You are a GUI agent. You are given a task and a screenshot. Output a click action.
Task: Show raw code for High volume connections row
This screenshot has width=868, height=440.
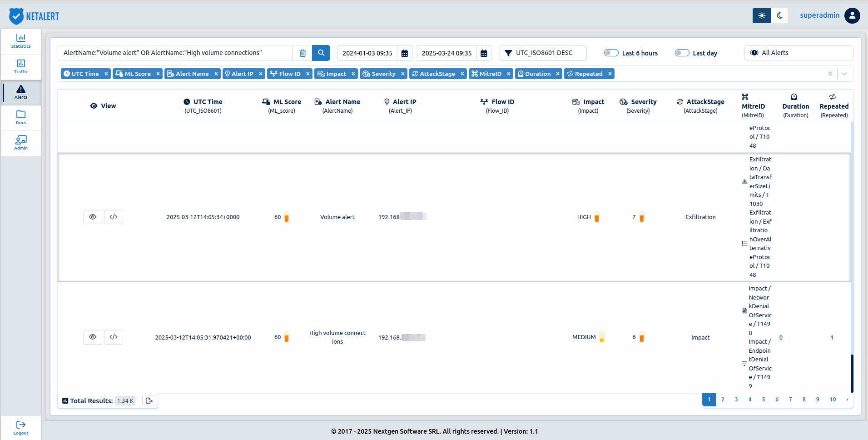tap(114, 337)
